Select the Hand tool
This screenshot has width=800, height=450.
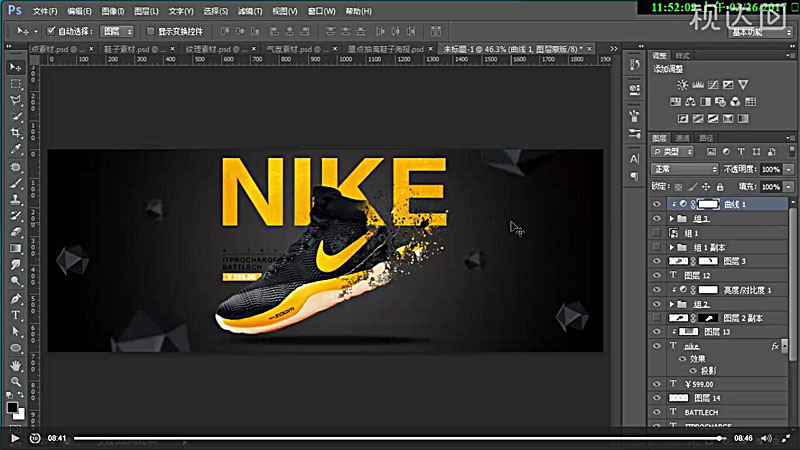tap(16, 365)
